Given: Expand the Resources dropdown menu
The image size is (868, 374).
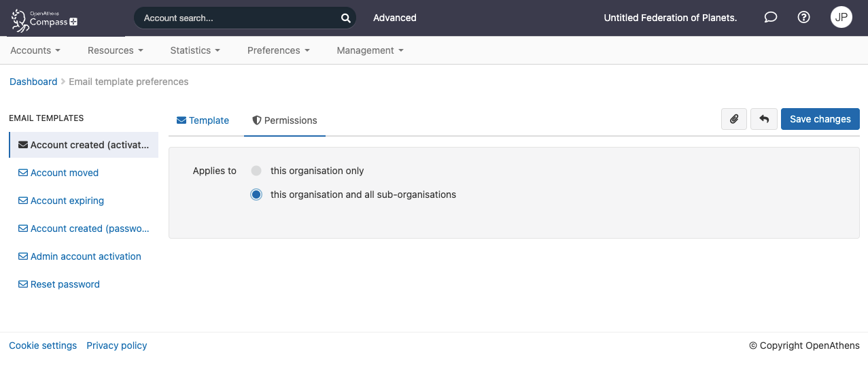Looking at the screenshot, I should 115,50.
